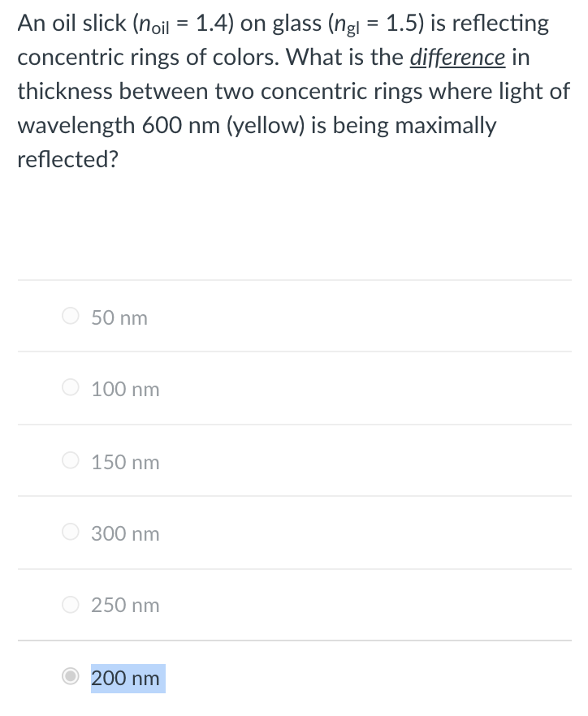Pick the 150 nm radio button
The image size is (588, 716).
coord(71,459)
